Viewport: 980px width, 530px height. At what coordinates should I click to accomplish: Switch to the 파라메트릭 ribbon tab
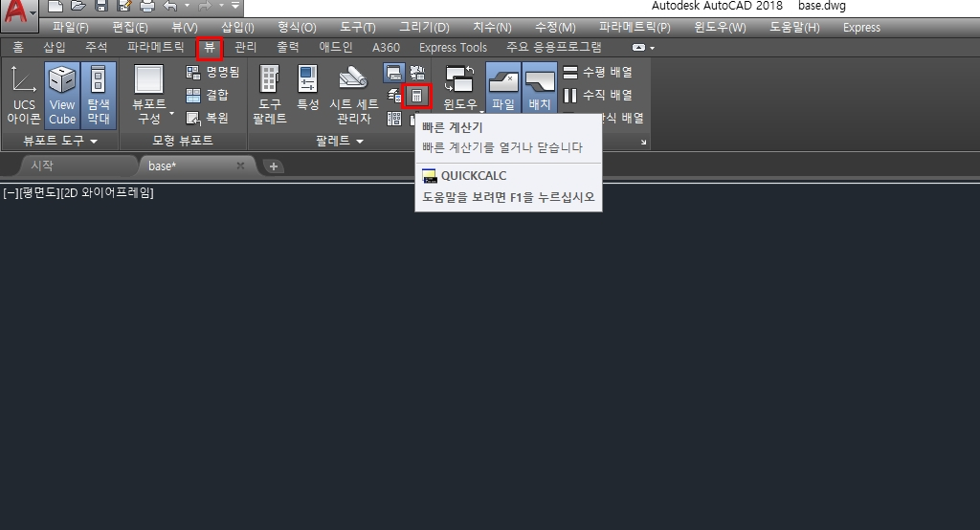tap(156, 47)
